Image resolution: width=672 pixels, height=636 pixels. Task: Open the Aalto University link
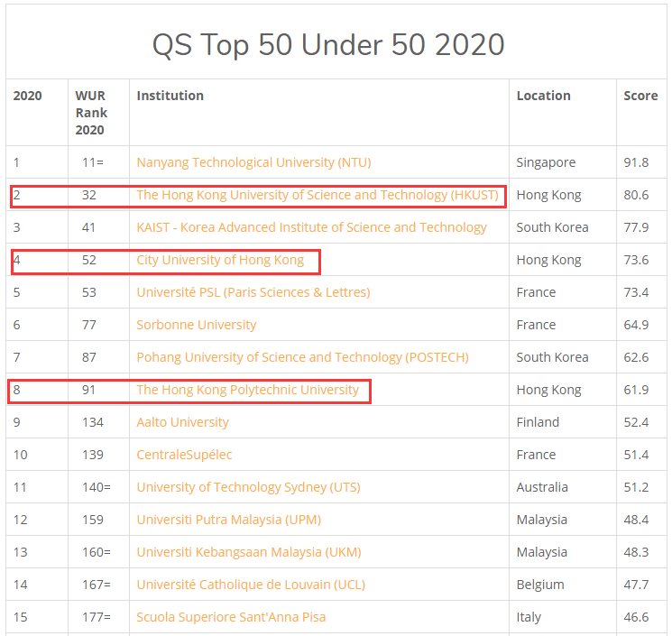[182, 422]
